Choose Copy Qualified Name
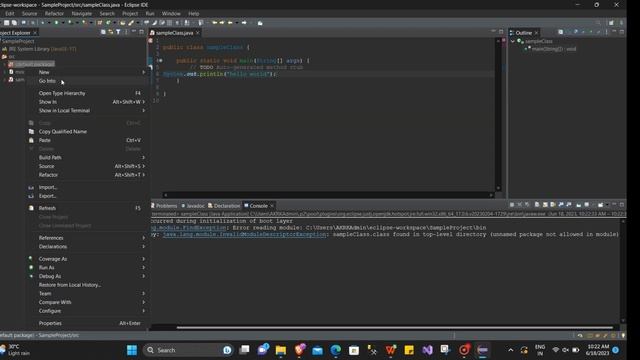 62,131
